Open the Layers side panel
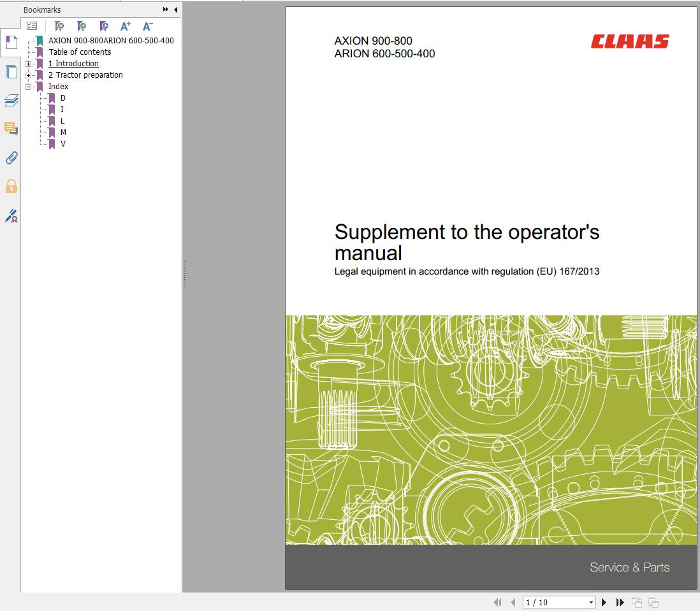The height and width of the screenshot is (611, 700). point(11,100)
